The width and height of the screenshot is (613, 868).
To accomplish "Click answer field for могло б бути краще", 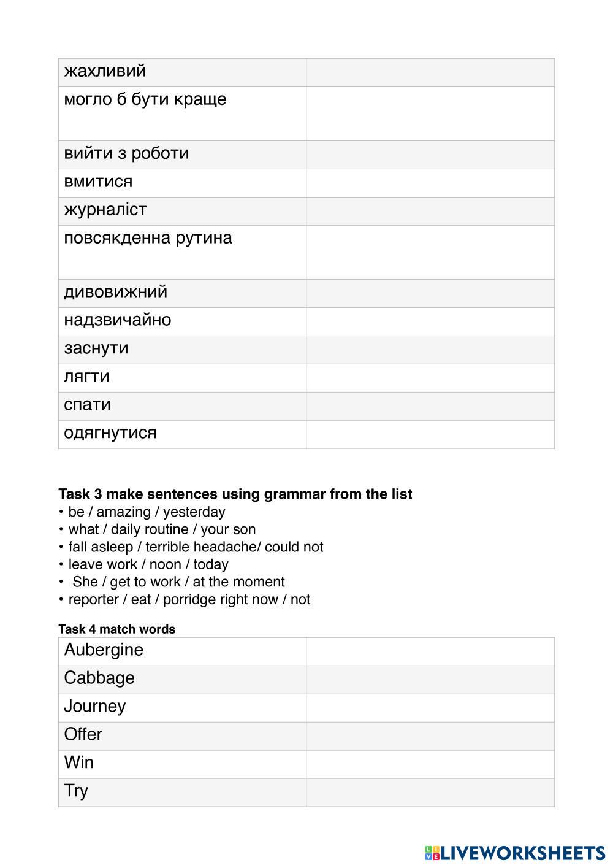I will coord(430,113).
